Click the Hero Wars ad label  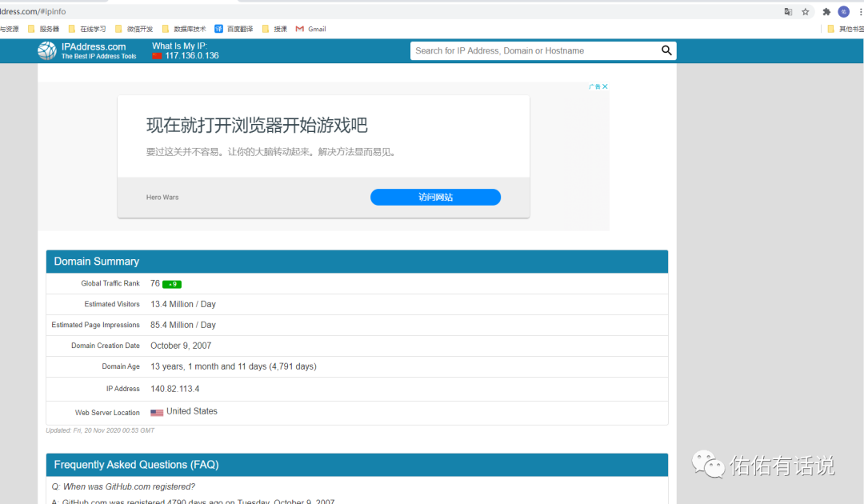point(162,197)
